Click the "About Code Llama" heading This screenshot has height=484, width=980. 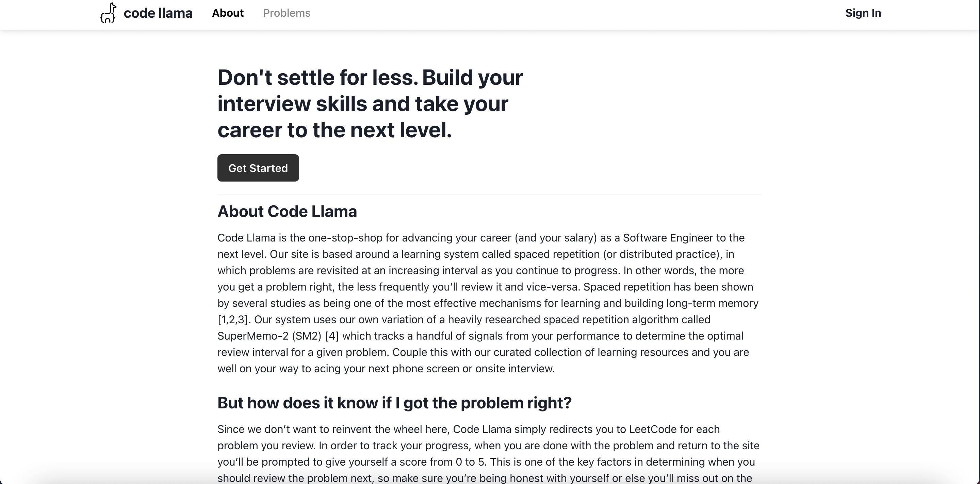pos(287,211)
